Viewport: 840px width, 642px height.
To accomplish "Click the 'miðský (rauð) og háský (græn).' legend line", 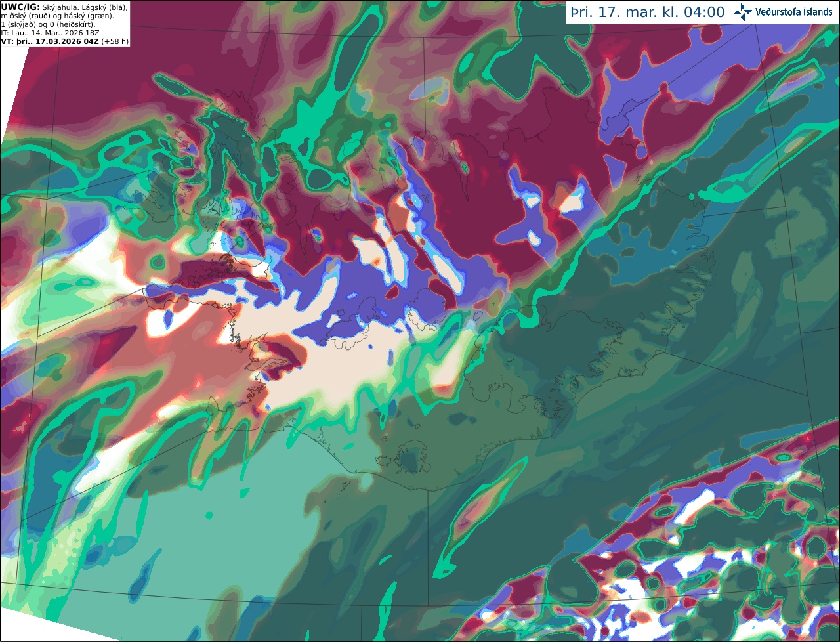I will (x=57, y=16).
